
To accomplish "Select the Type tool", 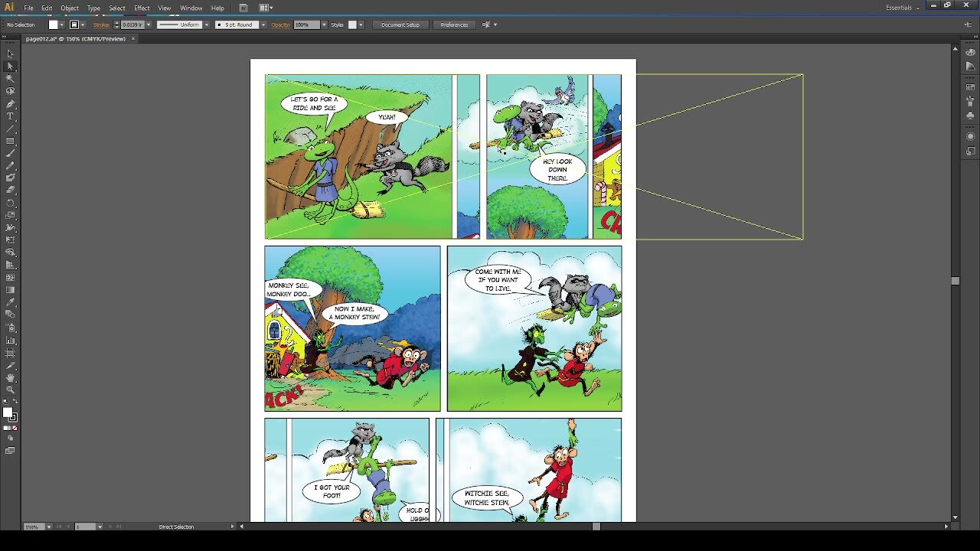I will (x=10, y=116).
